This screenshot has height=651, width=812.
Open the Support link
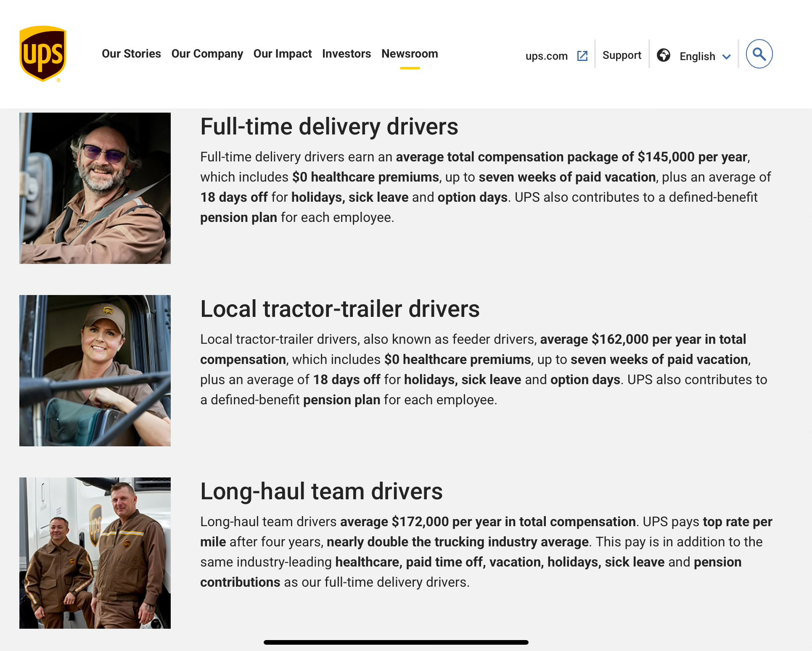622,55
